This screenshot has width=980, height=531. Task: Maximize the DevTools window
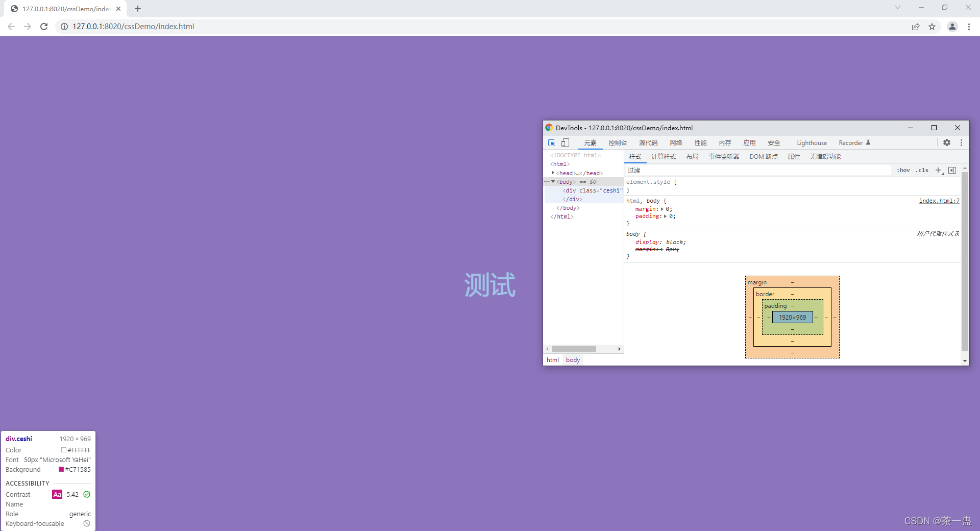(934, 128)
